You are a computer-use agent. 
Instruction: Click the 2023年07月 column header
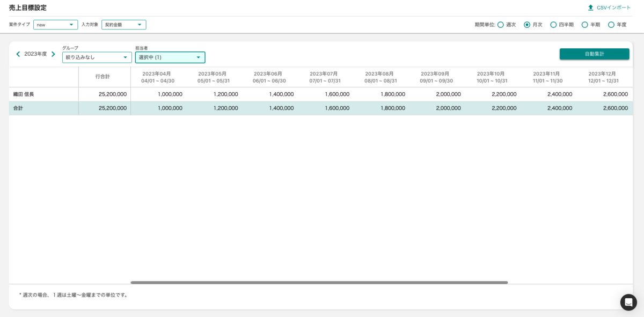[325, 77]
